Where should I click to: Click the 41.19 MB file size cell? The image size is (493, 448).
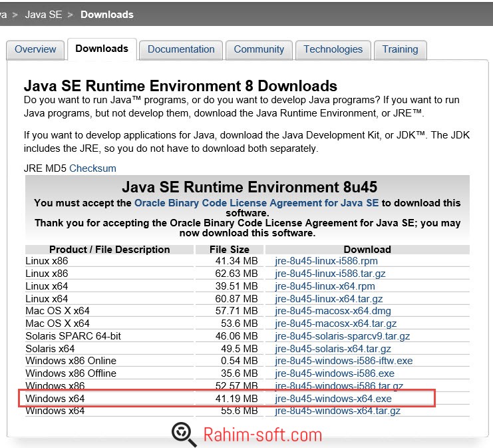pos(236,399)
